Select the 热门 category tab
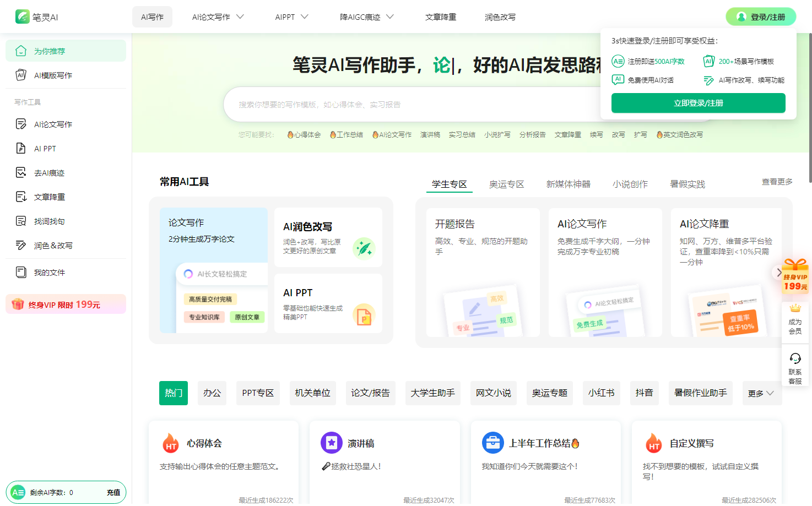This screenshot has width=812, height=506. pos(174,393)
